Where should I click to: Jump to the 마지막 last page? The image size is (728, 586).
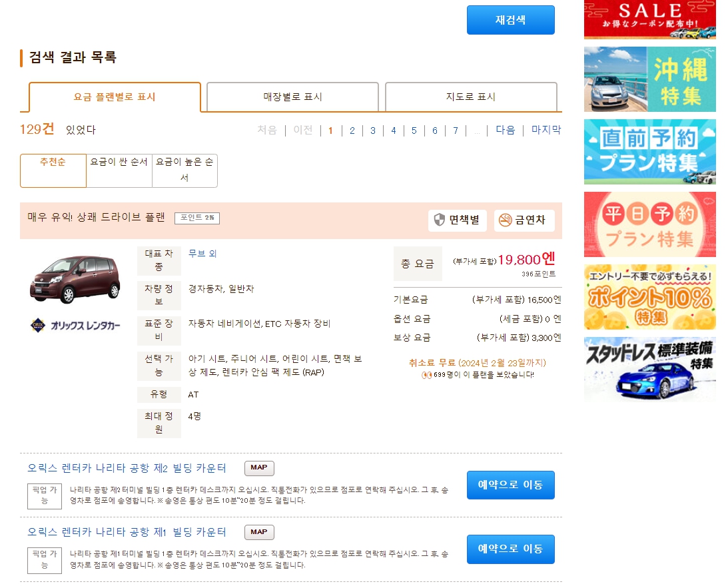coord(546,130)
